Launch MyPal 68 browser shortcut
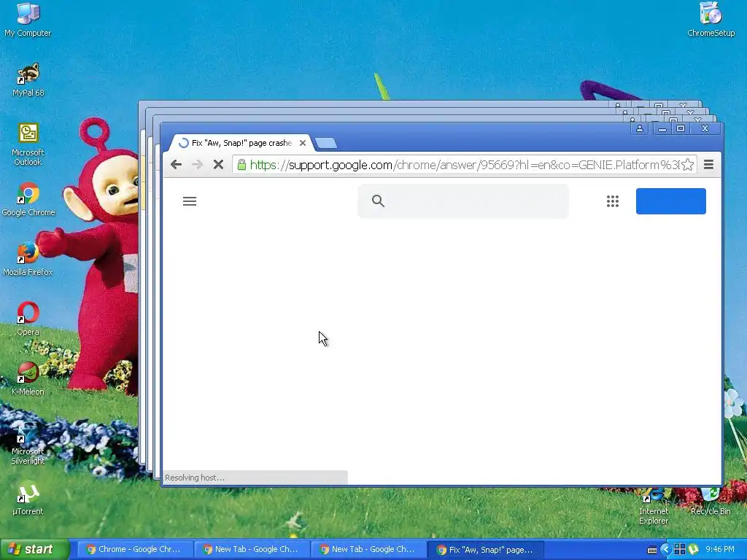 (x=28, y=79)
